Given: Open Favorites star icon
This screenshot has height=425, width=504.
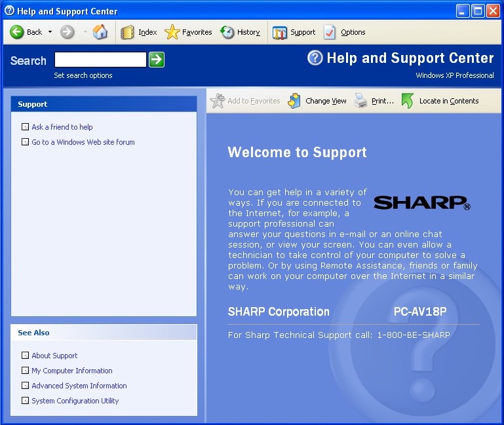Looking at the screenshot, I should 172,32.
